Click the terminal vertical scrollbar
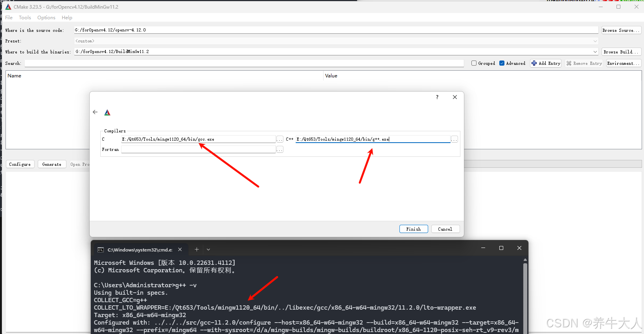 525,299
